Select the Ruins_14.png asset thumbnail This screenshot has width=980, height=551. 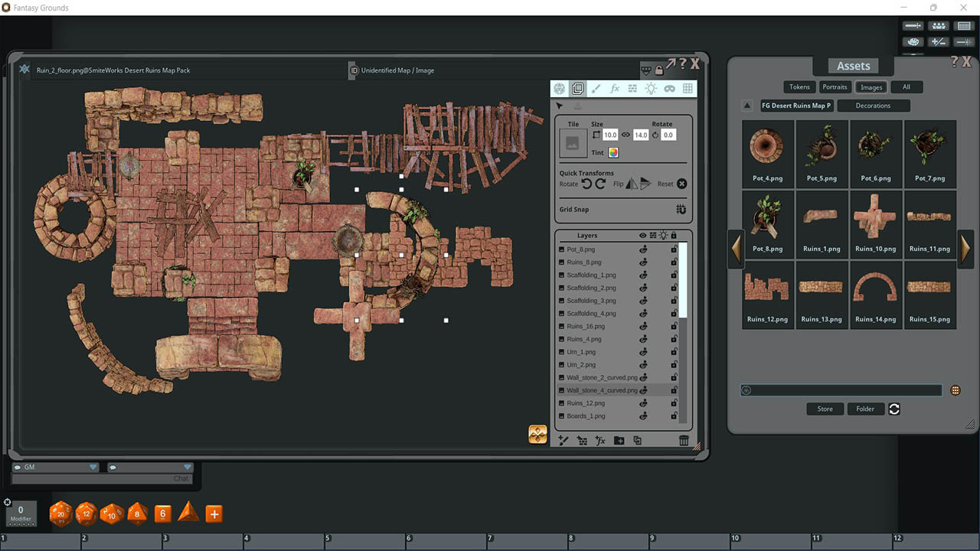tap(876, 291)
